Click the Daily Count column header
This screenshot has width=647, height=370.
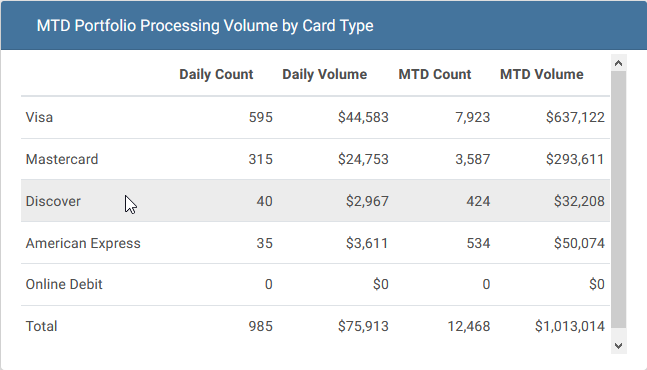pos(216,74)
